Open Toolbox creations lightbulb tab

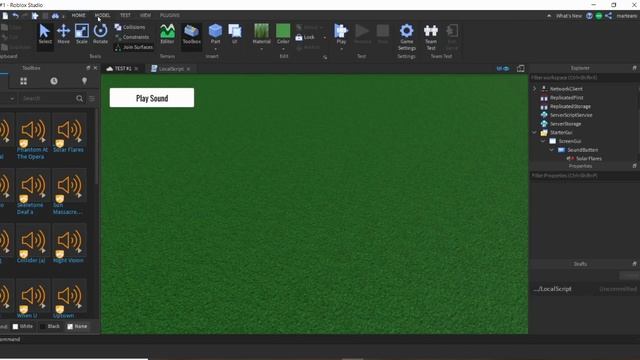[x=84, y=81]
